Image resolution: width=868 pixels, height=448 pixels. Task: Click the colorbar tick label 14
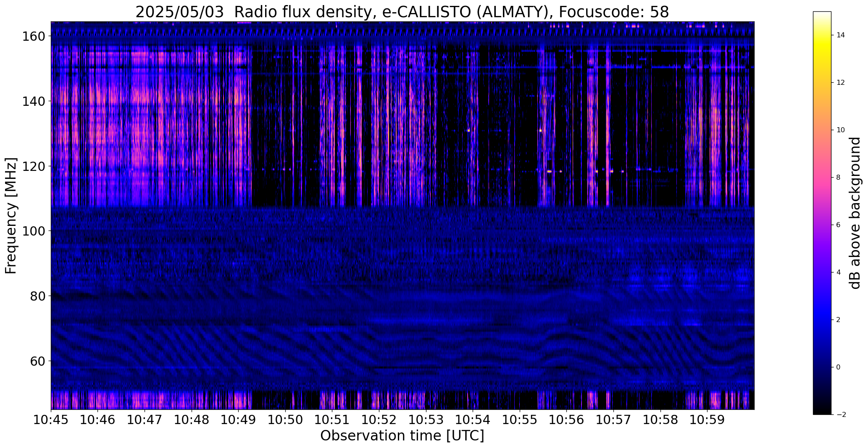(841, 35)
